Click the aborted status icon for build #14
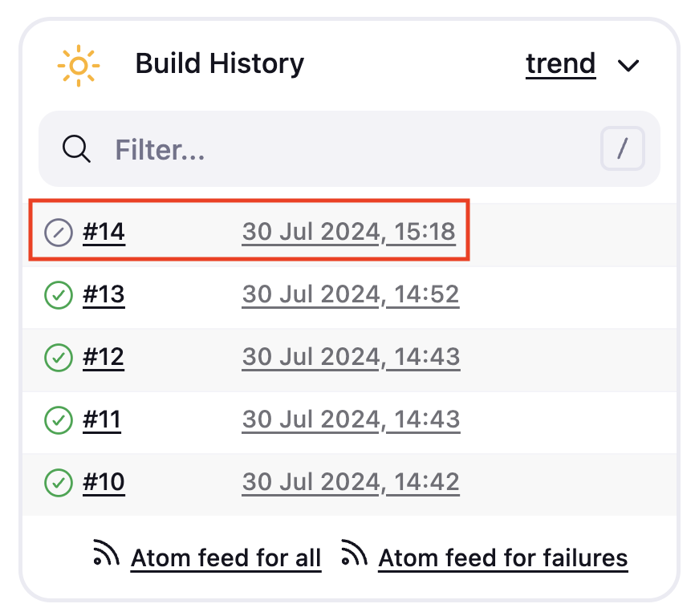Viewport: 695px width, 616px height. [59, 233]
